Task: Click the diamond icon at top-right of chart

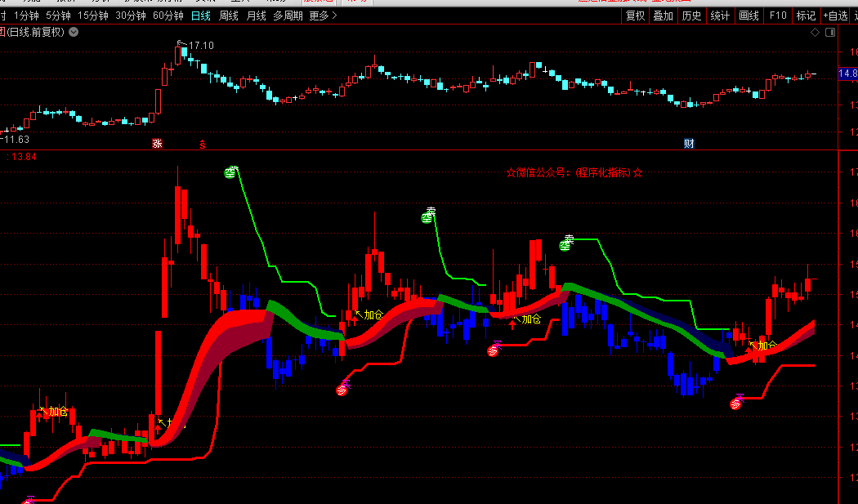Action: click(x=815, y=32)
